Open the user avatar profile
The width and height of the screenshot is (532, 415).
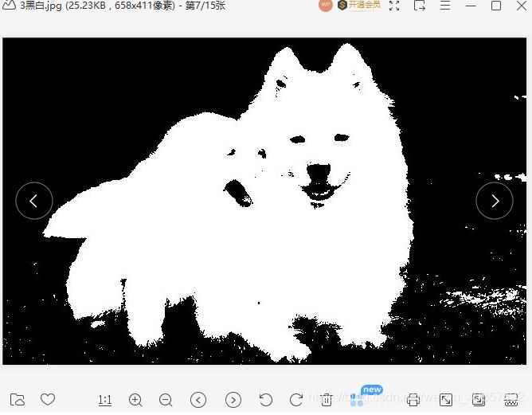325,6
